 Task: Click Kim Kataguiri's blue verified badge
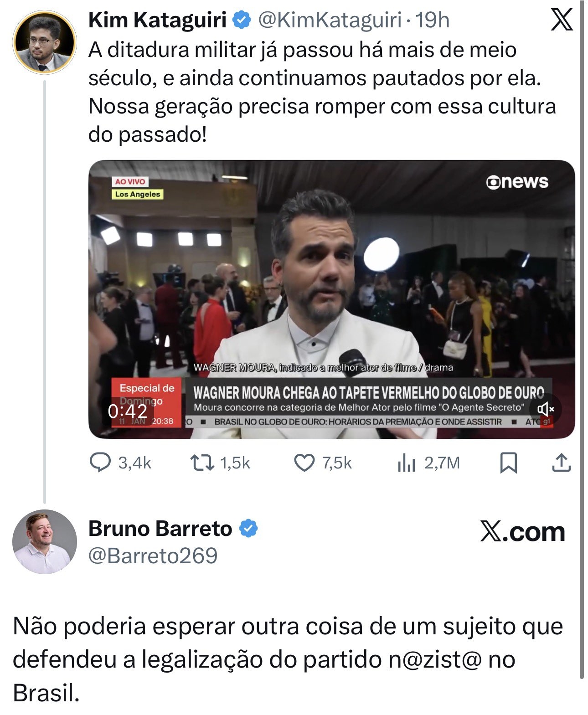point(242,20)
